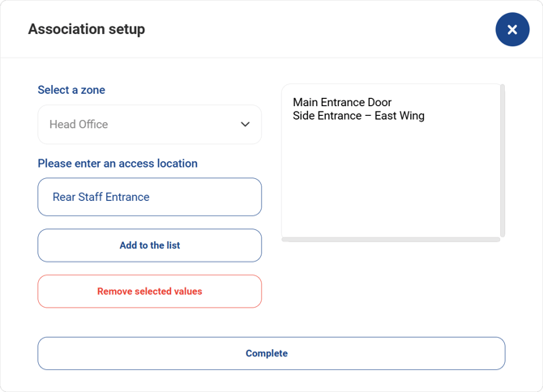This screenshot has width=543, height=392.
Task: Click the red Remove selected values text
Action: tap(149, 292)
